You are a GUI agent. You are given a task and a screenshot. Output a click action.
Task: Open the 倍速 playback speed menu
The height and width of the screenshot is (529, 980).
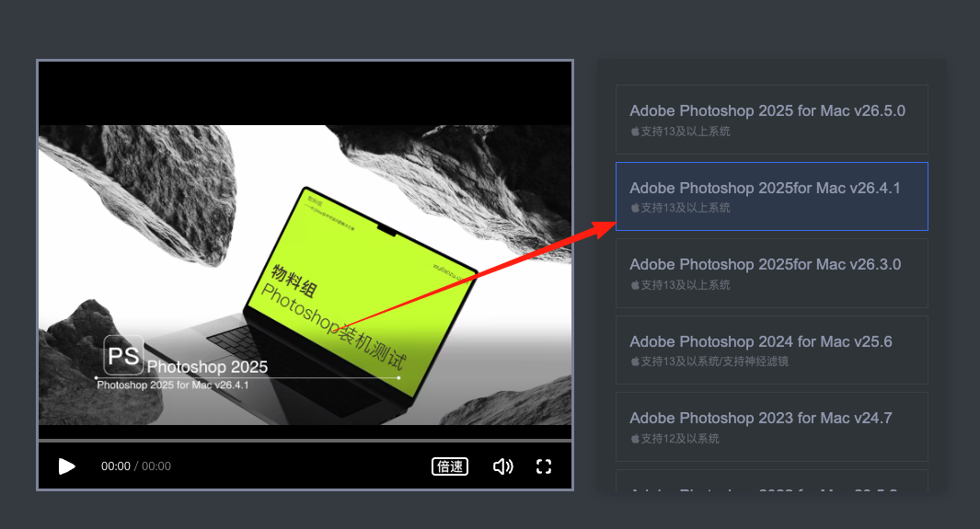450,466
